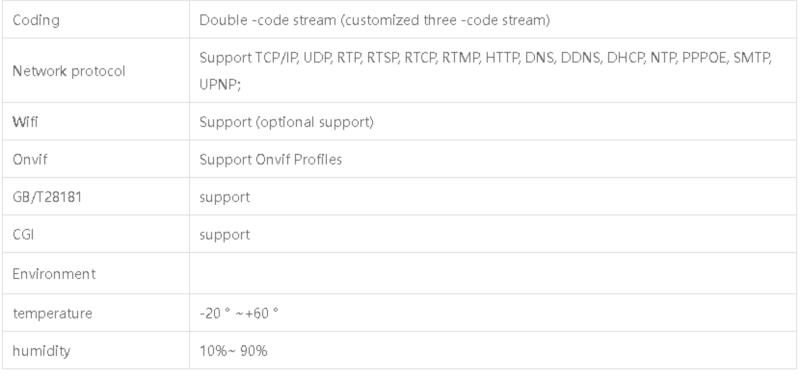Select the GB/T28181 label
This screenshot has width=800, height=377.
coord(47,197)
